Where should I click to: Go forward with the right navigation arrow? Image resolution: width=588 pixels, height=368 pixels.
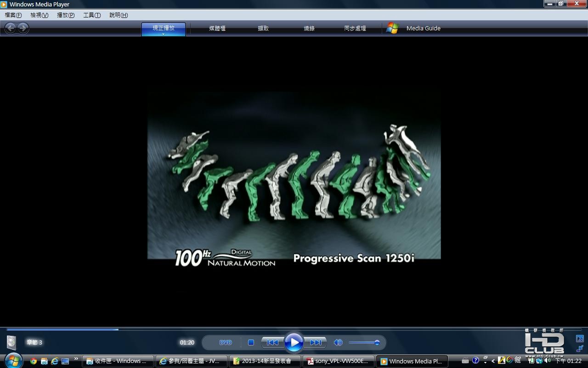(x=23, y=28)
